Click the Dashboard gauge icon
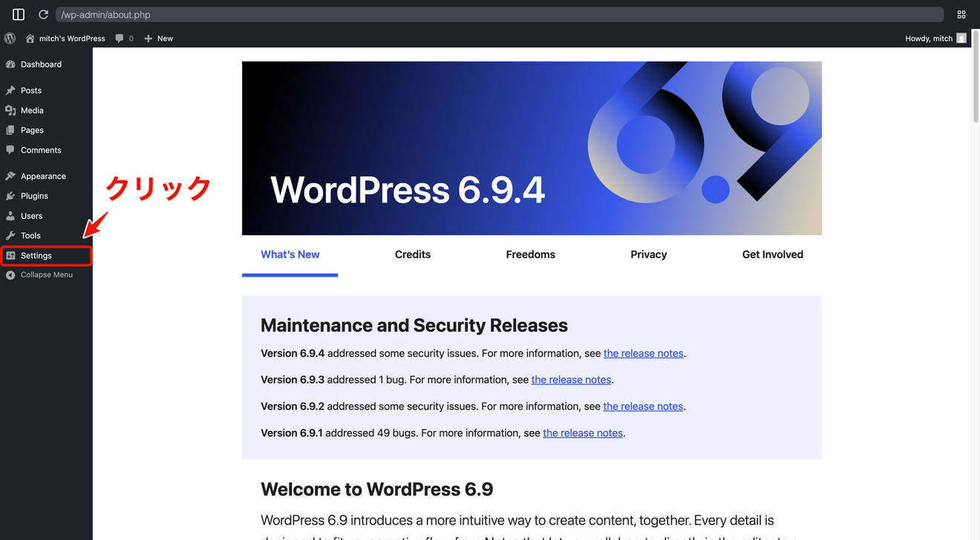This screenshot has width=980, height=540. pos(10,65)
